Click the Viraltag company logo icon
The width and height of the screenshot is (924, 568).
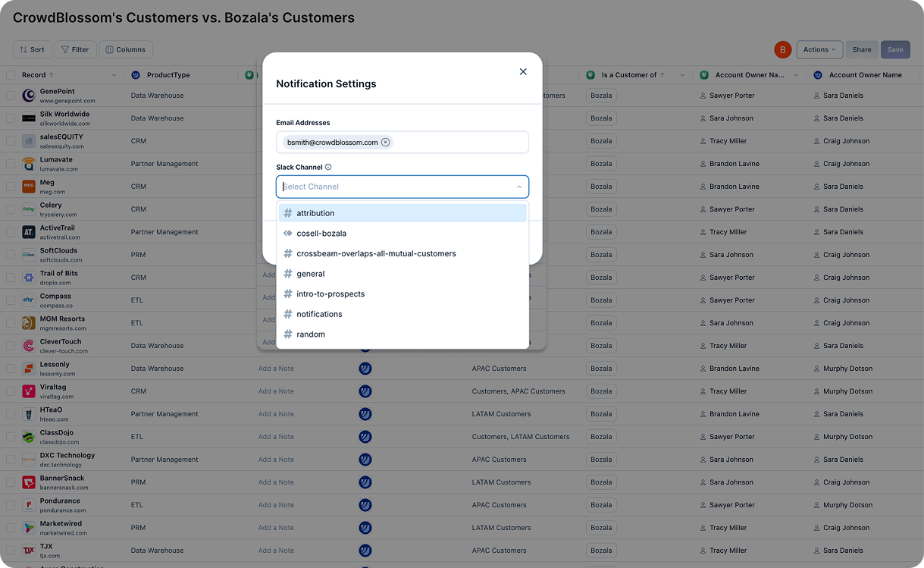pyautogui.click(x=29, y=391)
